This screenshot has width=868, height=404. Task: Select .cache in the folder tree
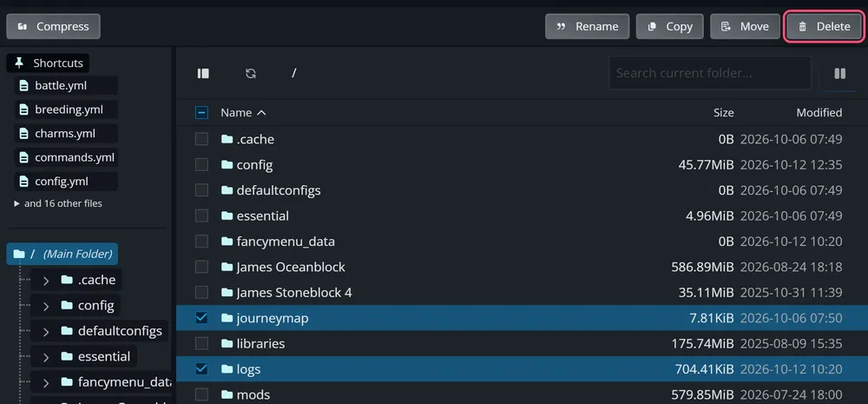[x=97, y=281]
